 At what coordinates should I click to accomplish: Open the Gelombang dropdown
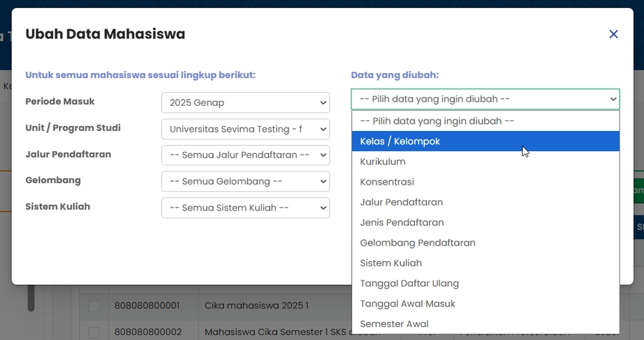245,181
